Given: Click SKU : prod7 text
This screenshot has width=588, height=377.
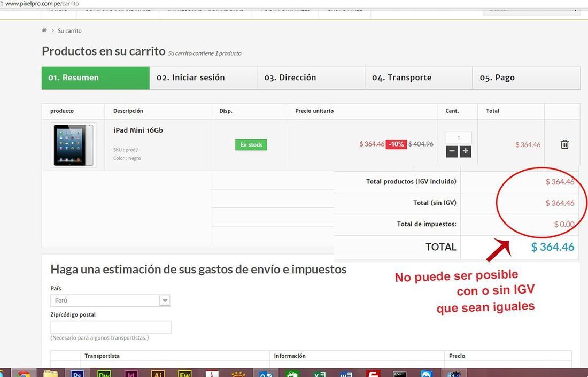Looking at the screenshot, I should tap(126, 150).
